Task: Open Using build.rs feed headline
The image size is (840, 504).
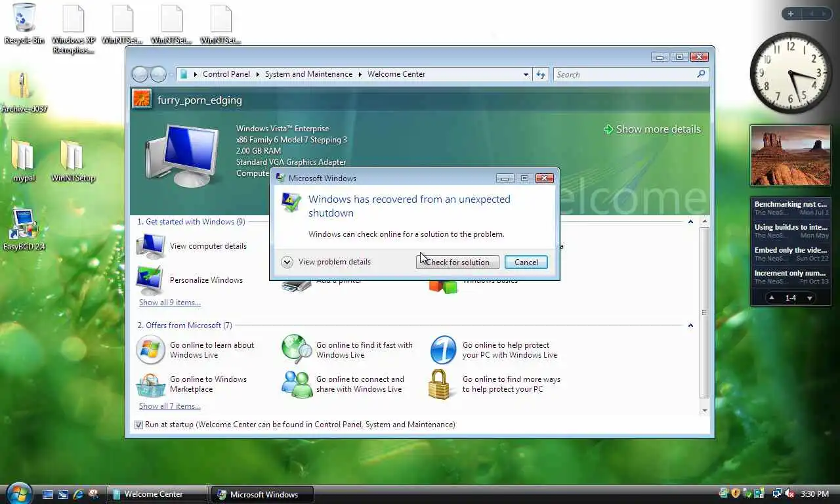Action: point(791,231)
